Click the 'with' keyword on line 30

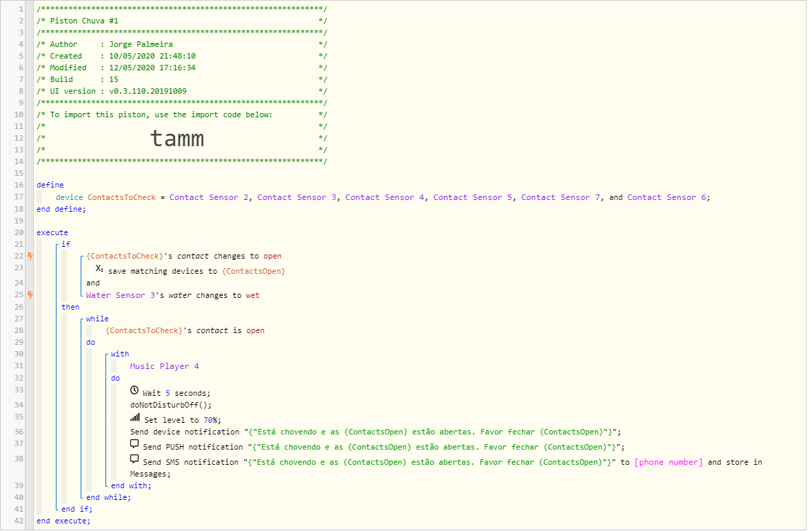pos(120,354)
